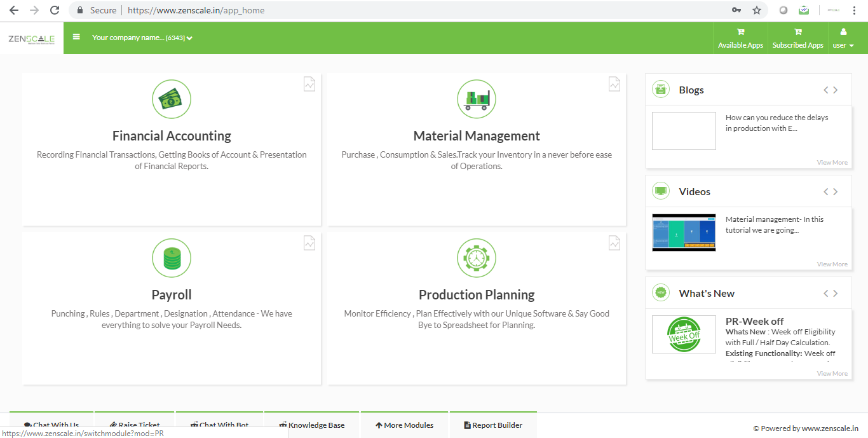Open Available Apps cart
This screenshot has height=438, width=868.
[x=741, y=38]
